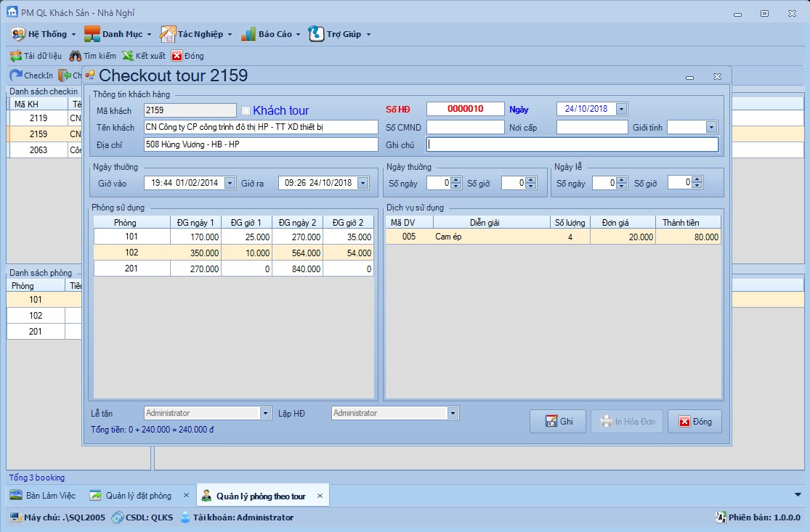
Task: Enable the Khách tour checkbox
Action: (x=246, y=110)
